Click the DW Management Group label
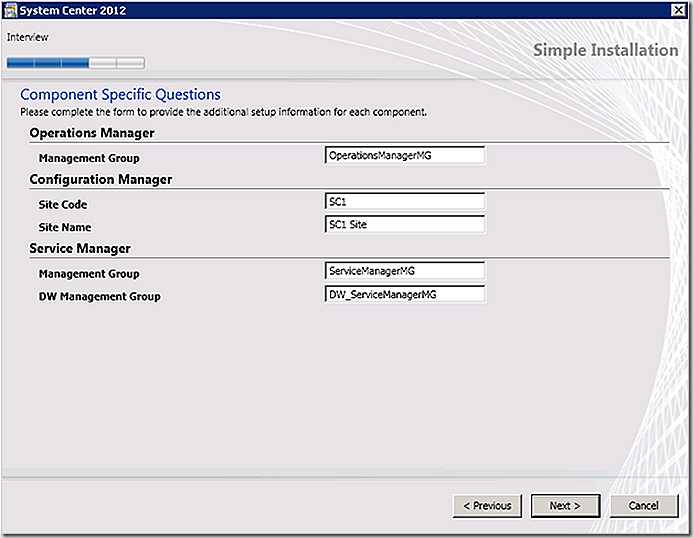The image size is (693, 538). click(x=100, y=297)
